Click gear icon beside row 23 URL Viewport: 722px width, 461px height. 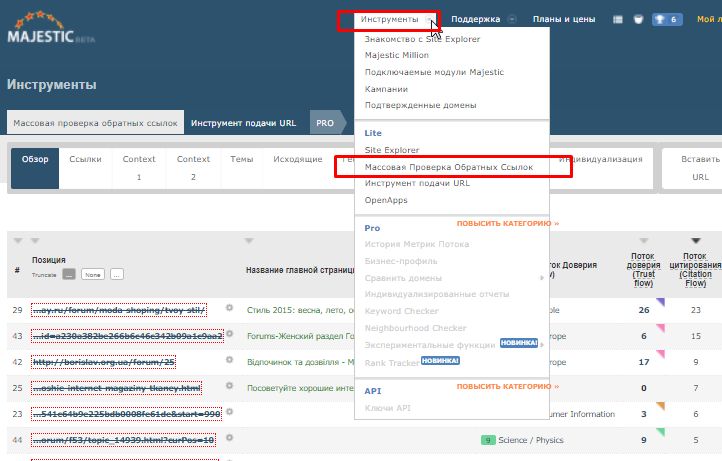coord(229,413)
